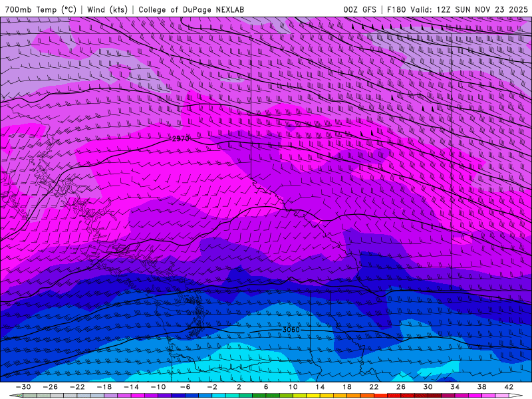Select the yellow swatch below the 14 label

[313, 396]
